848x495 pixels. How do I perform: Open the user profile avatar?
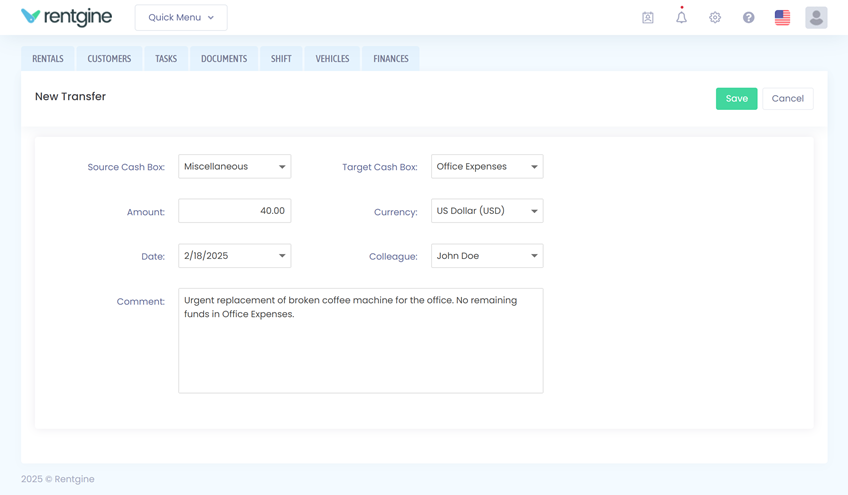click(x=816, y=18)
